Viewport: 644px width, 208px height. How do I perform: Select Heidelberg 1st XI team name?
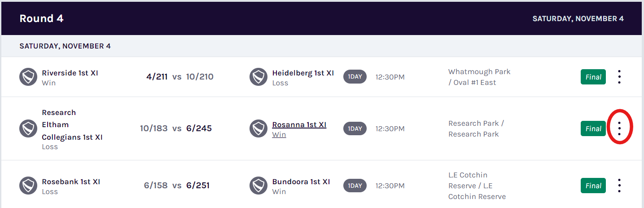point(303,73)
